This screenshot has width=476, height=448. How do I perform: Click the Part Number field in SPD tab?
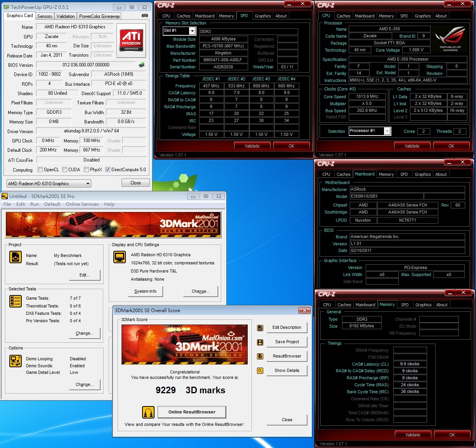[x=223, y=60]
